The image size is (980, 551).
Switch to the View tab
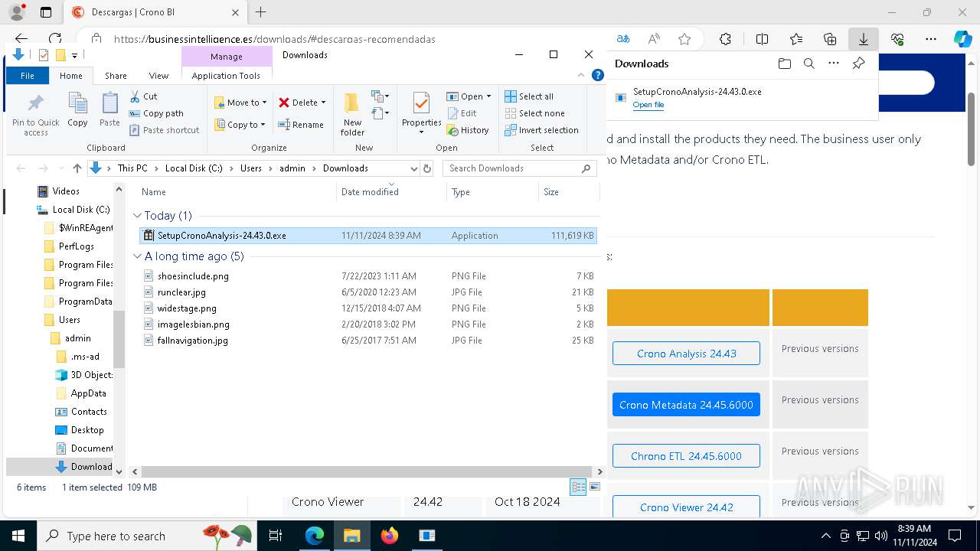pyautogui.click(x=158, y=76)
